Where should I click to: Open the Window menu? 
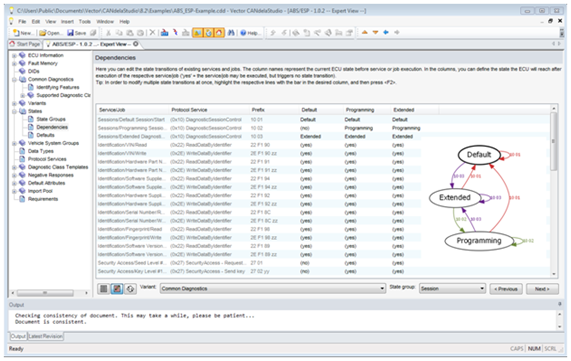(x=105, y=21)
